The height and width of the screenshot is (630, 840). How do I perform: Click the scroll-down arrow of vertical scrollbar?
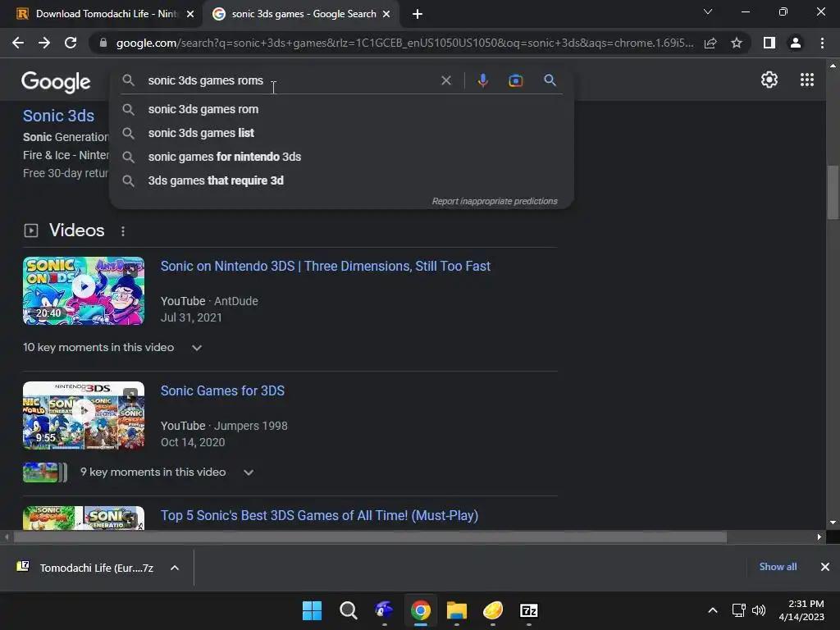[833, 523]
